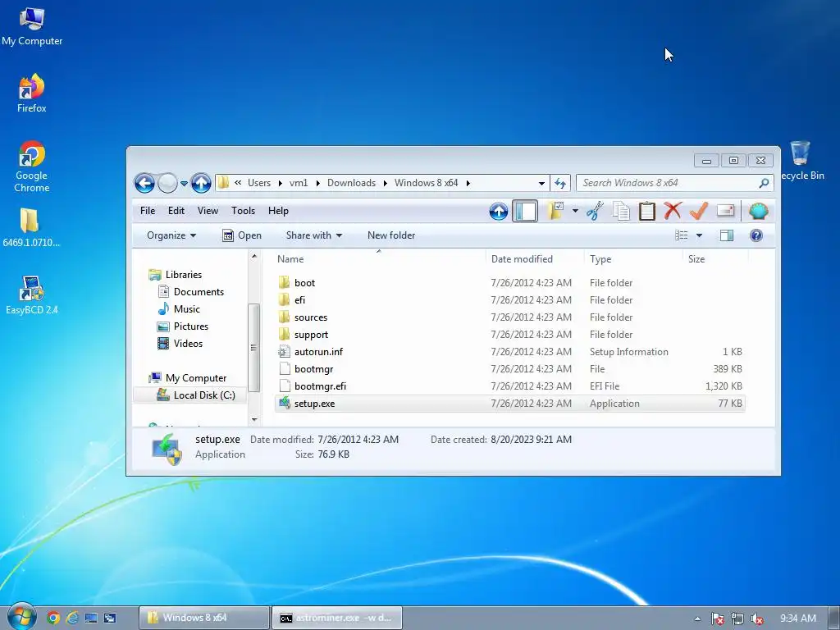Open the Organize dropdown
The width and height of the screenshot is (840, 630).
click(171, 235)
